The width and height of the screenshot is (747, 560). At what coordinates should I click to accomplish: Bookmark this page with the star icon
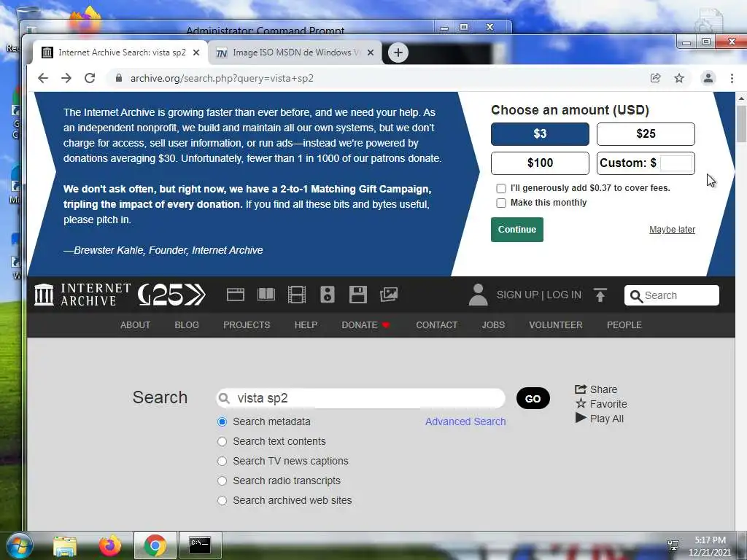[x=679, y=78]
